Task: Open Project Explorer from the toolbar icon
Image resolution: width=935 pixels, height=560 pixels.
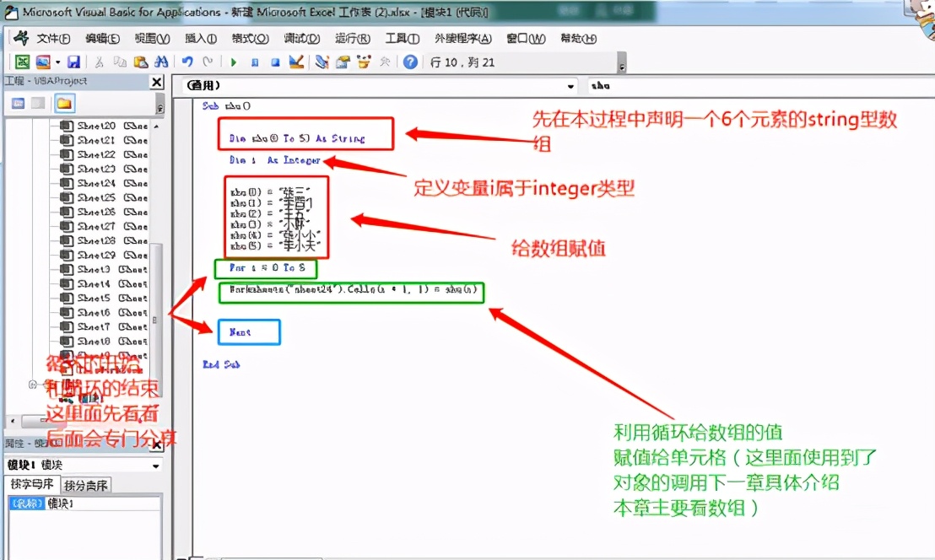Action: coord(322,62)
